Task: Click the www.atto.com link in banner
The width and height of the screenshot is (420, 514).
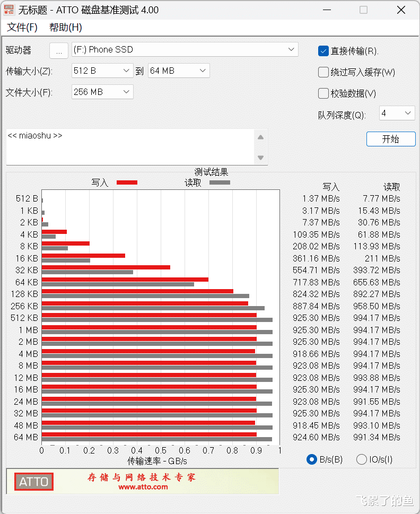Action: point(143,487)
